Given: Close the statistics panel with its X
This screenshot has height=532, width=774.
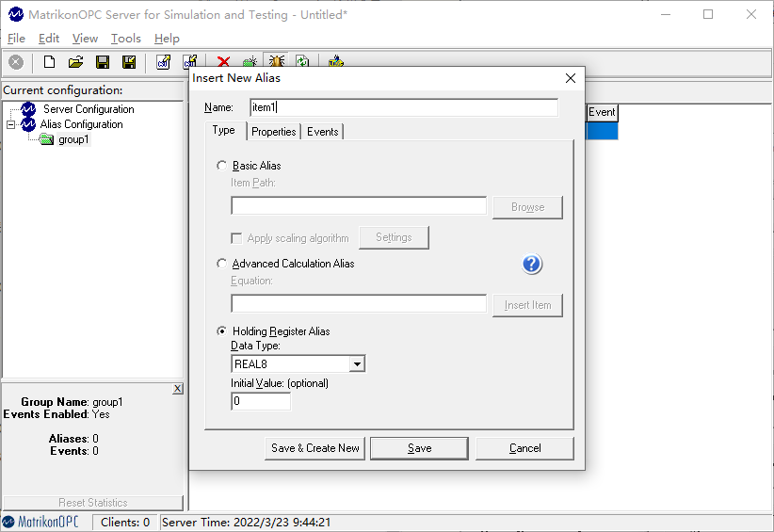Looking at the screenshot, I should (178, 389).
